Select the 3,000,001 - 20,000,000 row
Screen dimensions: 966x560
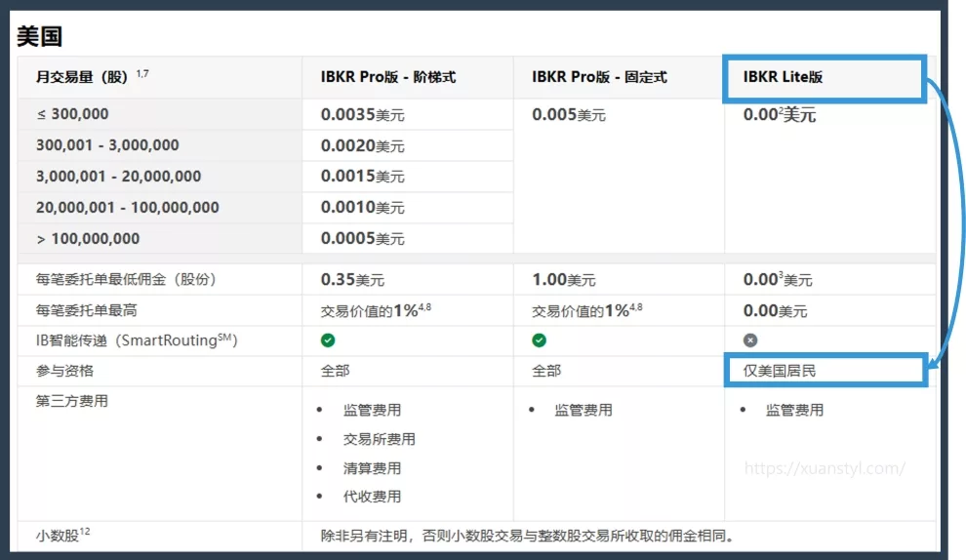pos(118,177)
